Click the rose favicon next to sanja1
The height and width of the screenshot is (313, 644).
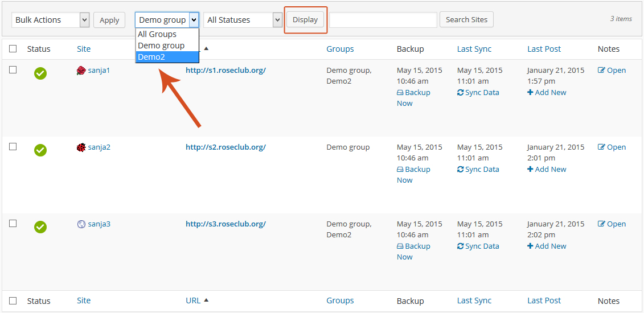[81, 71]
